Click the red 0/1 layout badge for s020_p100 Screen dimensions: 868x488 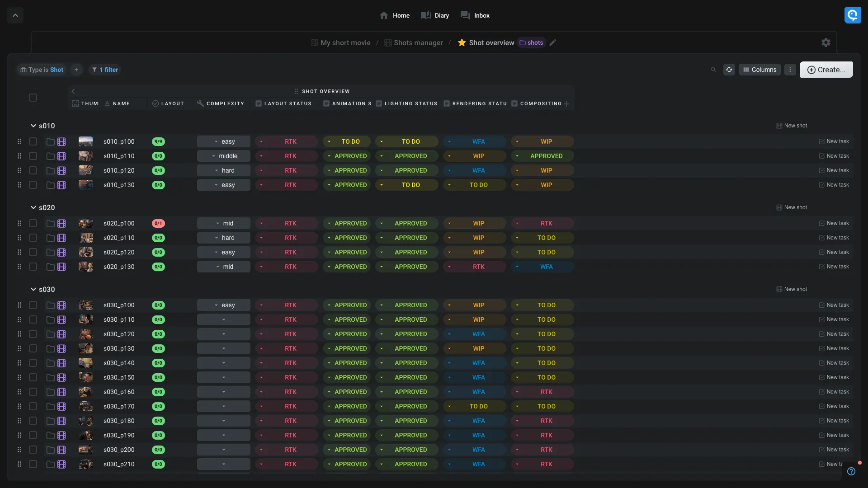[158, 223]
